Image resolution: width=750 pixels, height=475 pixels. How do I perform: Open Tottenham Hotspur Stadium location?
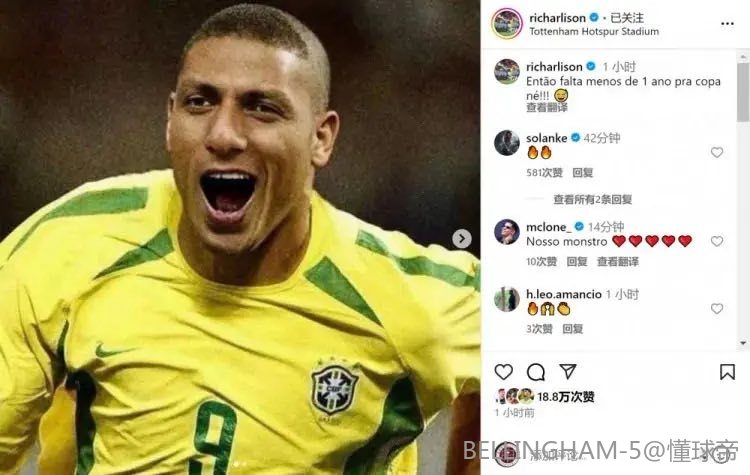coord(594,32)
